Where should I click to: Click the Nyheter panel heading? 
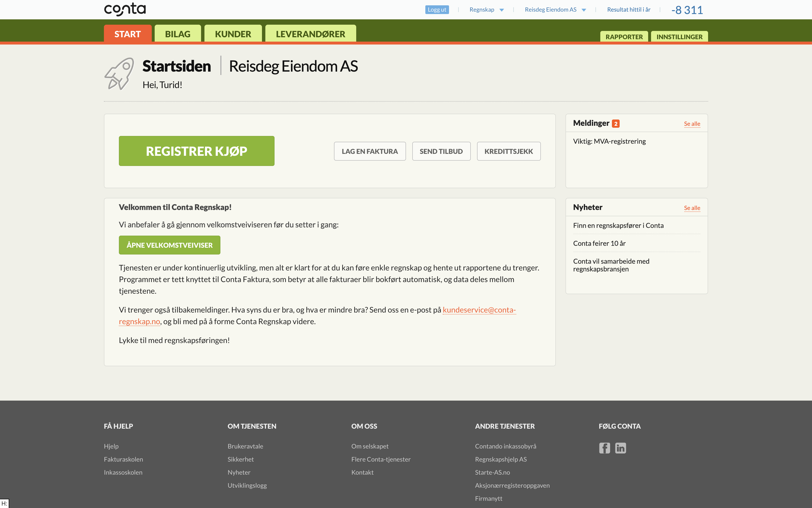587,207
